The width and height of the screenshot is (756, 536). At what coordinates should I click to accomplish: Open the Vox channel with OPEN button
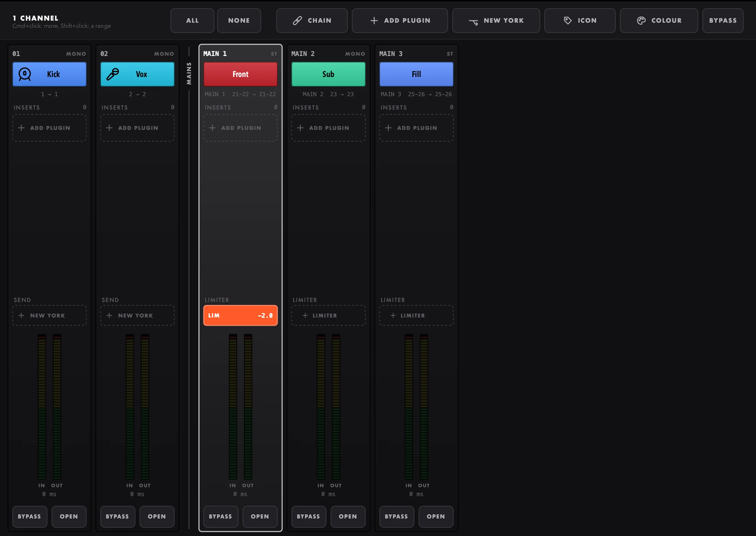click(157, 516)
